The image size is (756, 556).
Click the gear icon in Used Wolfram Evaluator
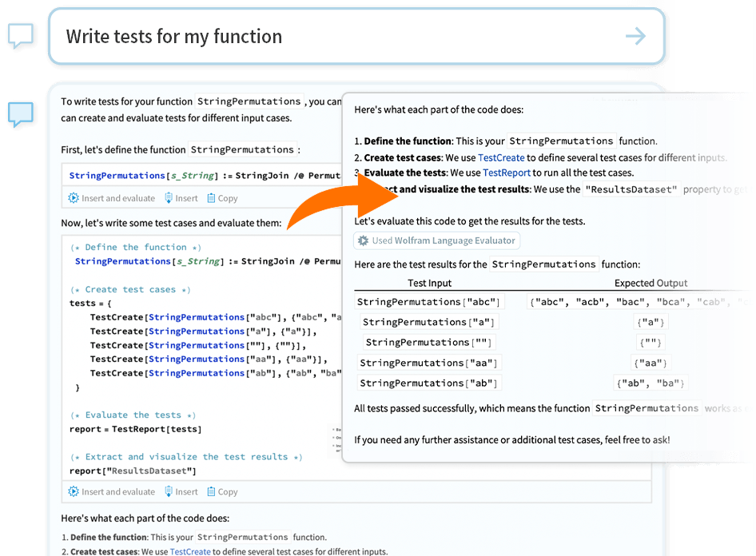pyautogui.click(x=363, y=240)
